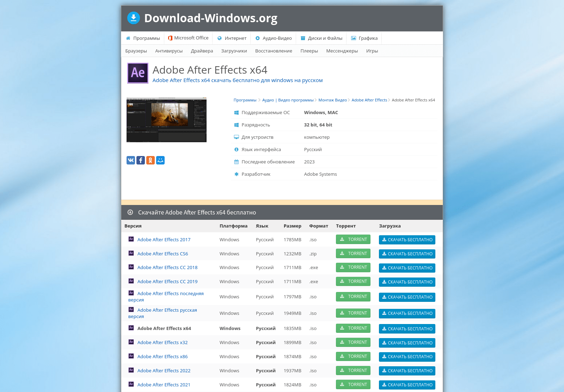Go to Восстановление subcategory
This screenshot has width=564, height=392.
point(274,51)
